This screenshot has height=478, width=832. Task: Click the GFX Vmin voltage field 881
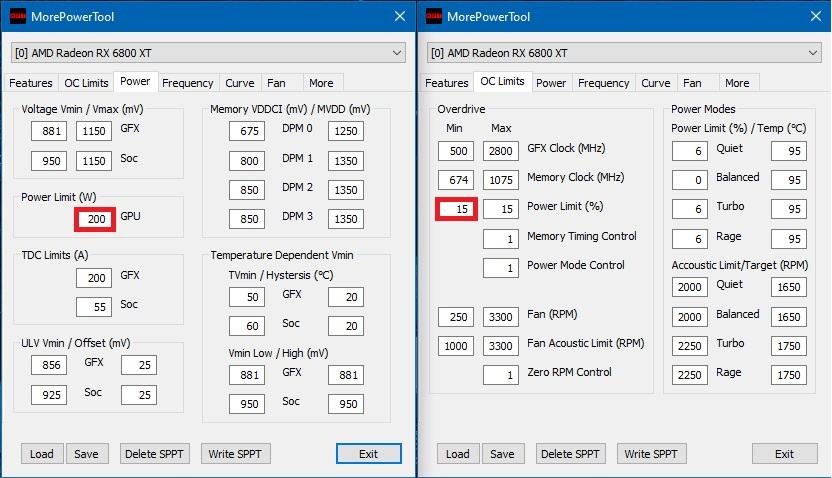coord(49,131)
